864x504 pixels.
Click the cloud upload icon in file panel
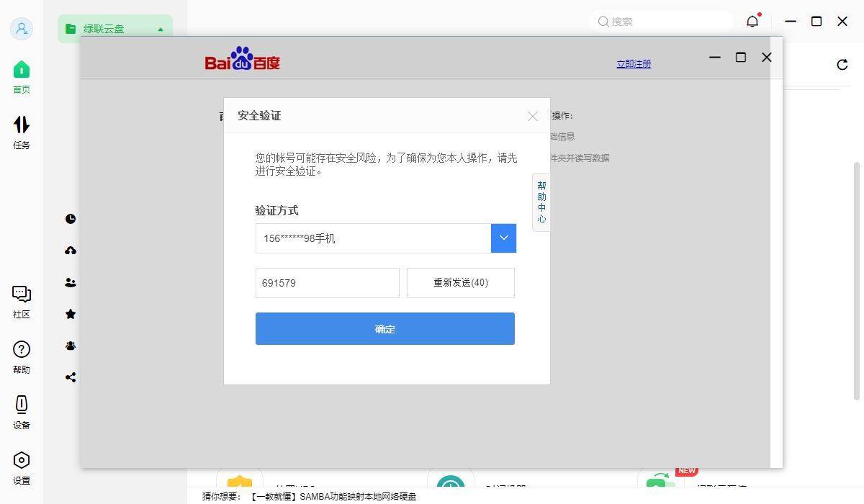click(x=71, y=251)
